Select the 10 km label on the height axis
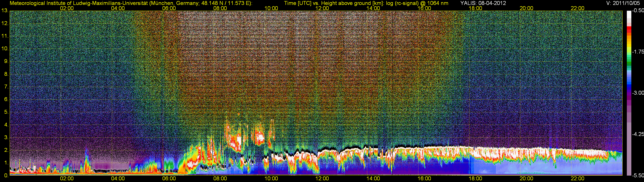Image resolution: width=644 pixels, height=182 pixels. 5,49
